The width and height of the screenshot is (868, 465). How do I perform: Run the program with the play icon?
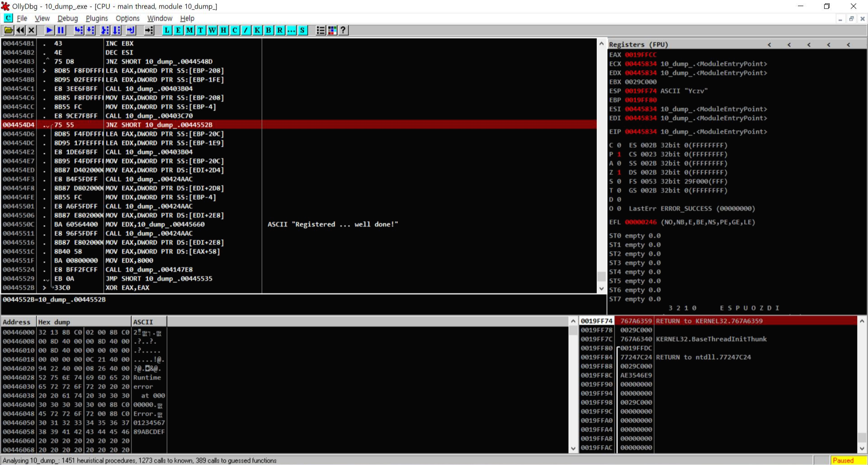click(49, 30)
